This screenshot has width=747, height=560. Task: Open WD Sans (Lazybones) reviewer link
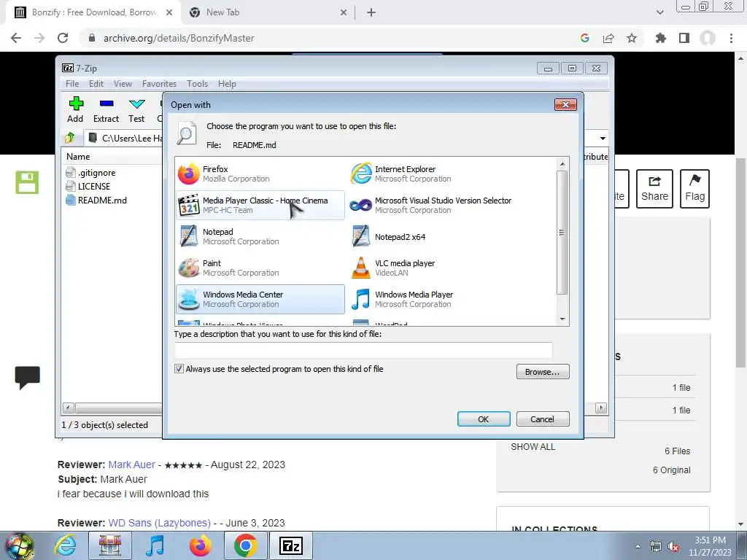click(160, 523)
